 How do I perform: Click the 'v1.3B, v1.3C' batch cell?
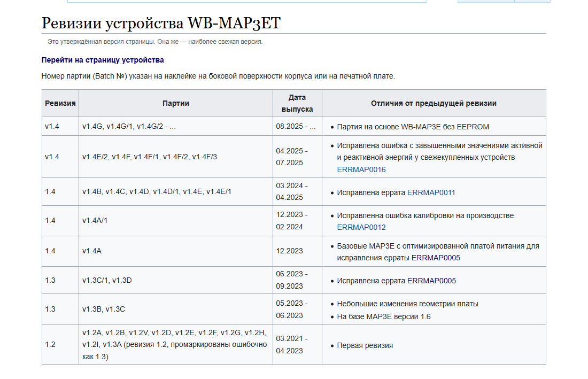pyautogui.click(x=103, y=309)
